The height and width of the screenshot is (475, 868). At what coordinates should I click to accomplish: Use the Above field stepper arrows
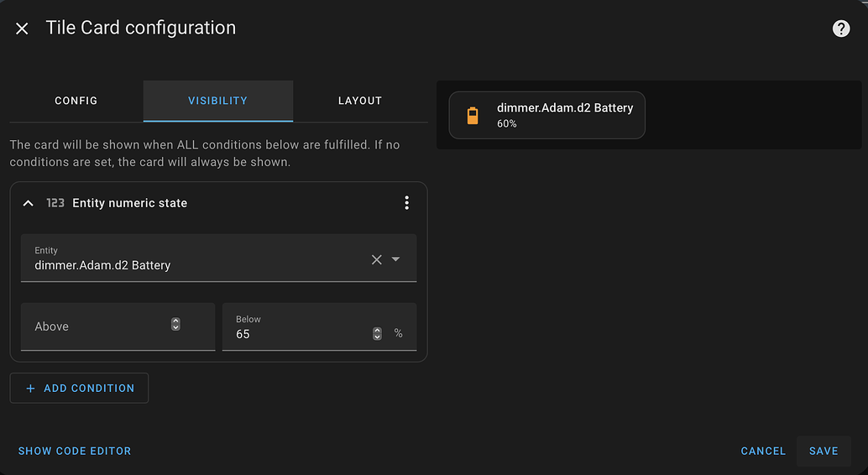pos(175,324)
